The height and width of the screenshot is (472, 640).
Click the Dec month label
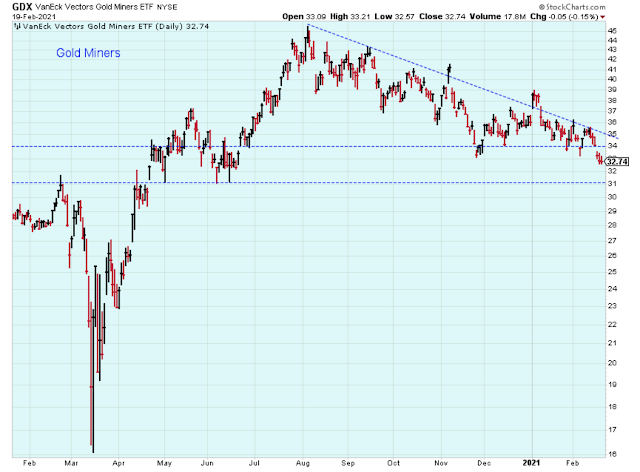[484, 463]
